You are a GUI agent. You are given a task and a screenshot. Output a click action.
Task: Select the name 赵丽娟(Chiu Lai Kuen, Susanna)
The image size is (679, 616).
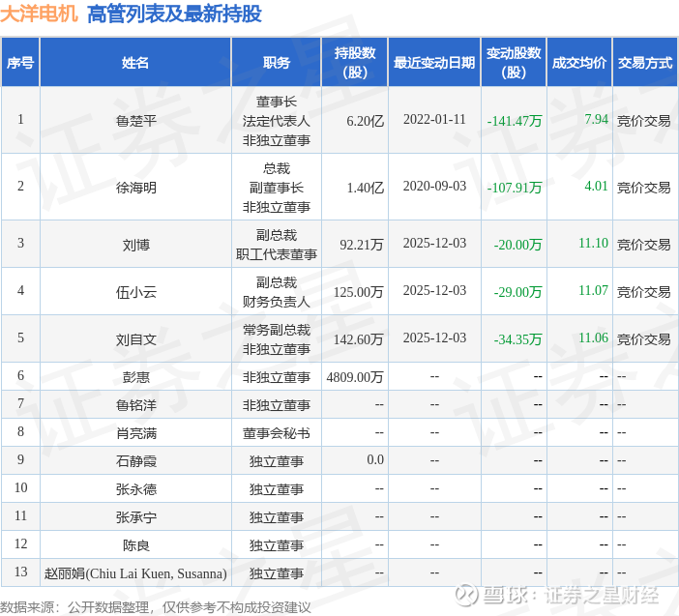135,574
